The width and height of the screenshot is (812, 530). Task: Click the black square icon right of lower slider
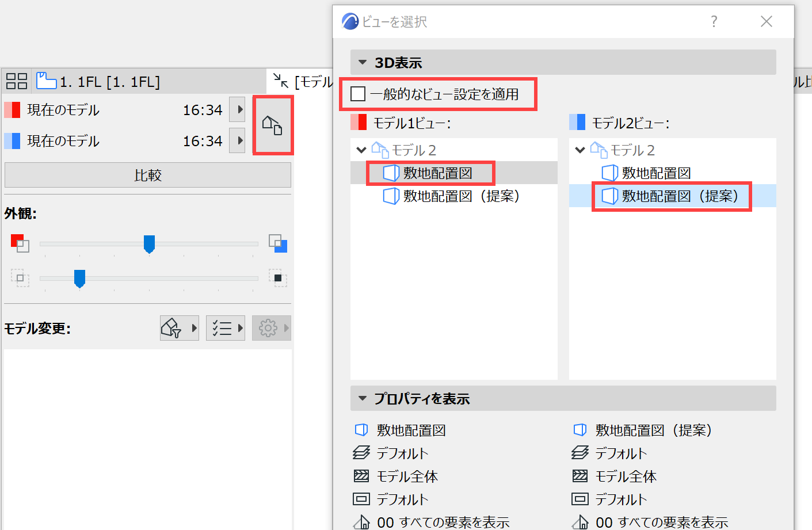click(279, 278)
